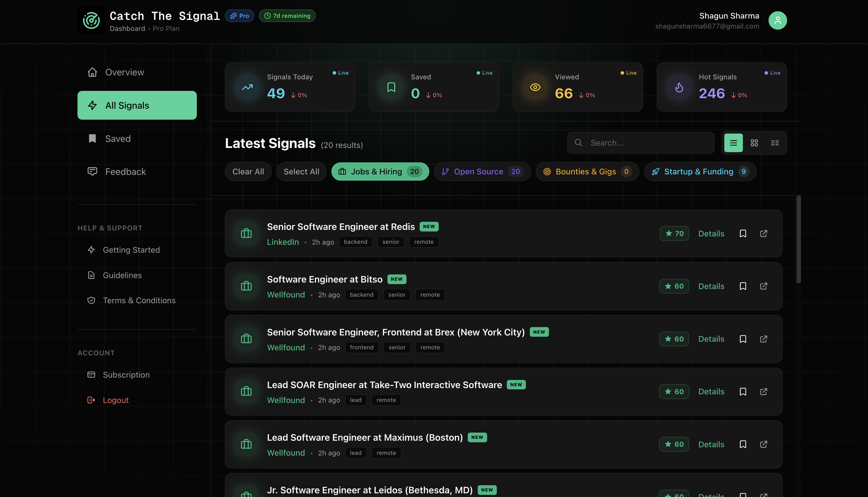868x497 pixels.
Task: Open Details for the Redis signal
Action: pyautogui.click(x=711, y=234)
